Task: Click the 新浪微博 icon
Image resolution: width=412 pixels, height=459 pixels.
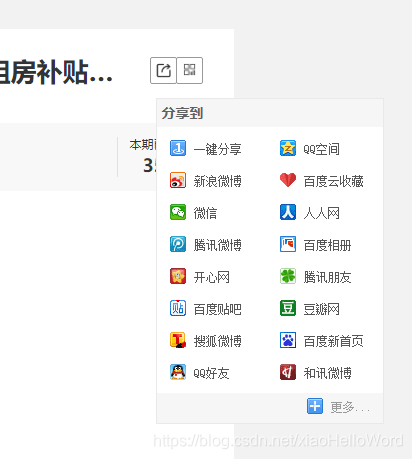Action: tap(178, 180)
